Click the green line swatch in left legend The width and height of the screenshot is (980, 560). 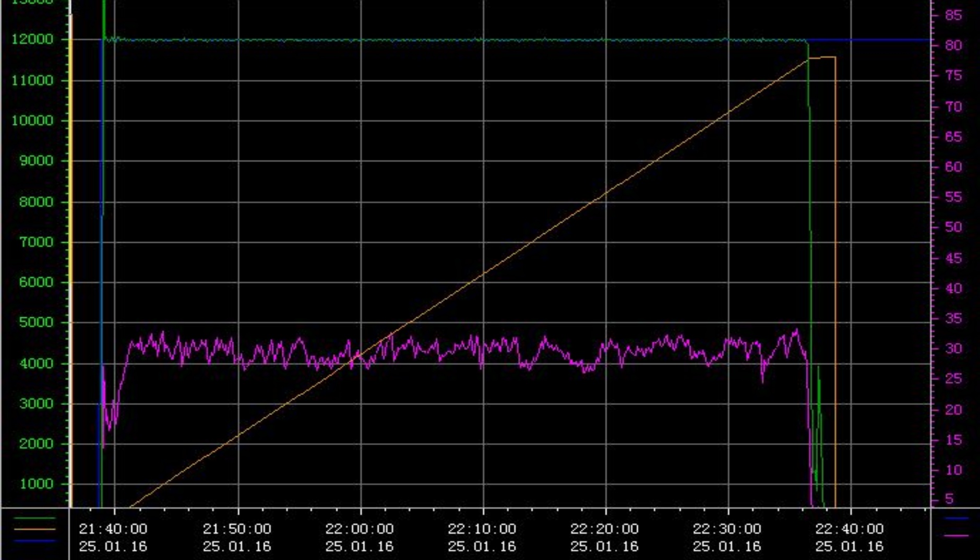[34, 518]
